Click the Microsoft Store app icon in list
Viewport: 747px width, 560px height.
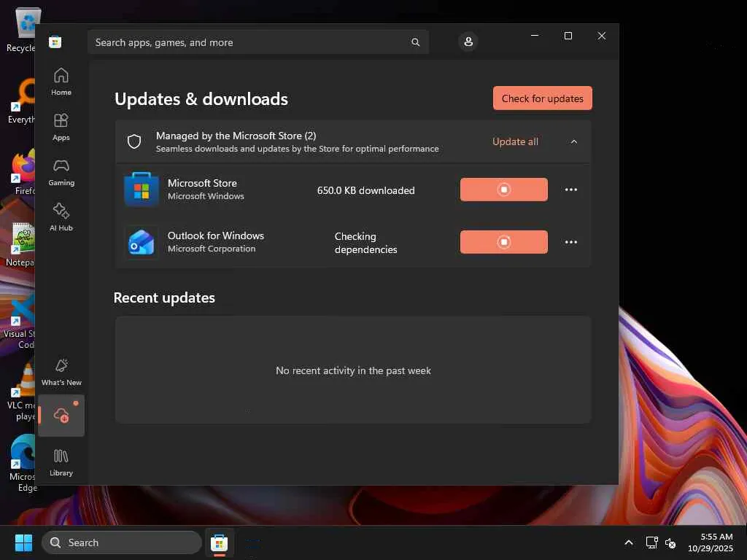coord(141,190)
